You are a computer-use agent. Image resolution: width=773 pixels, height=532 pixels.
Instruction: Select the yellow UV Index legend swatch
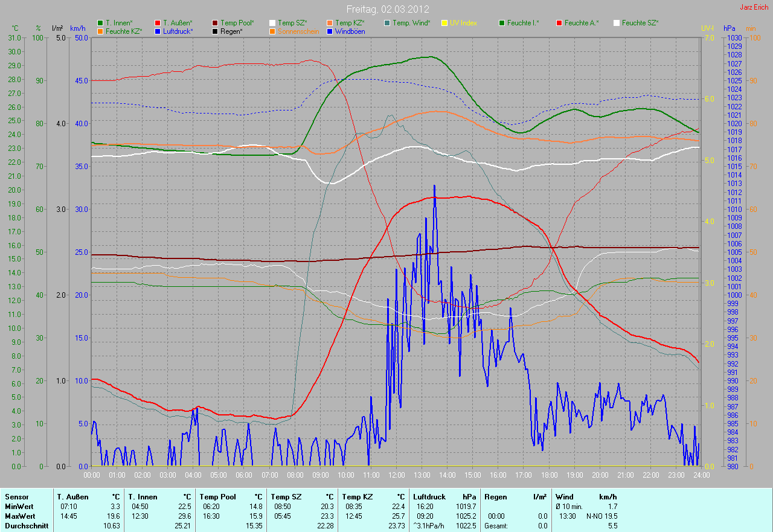coord(444,23)
